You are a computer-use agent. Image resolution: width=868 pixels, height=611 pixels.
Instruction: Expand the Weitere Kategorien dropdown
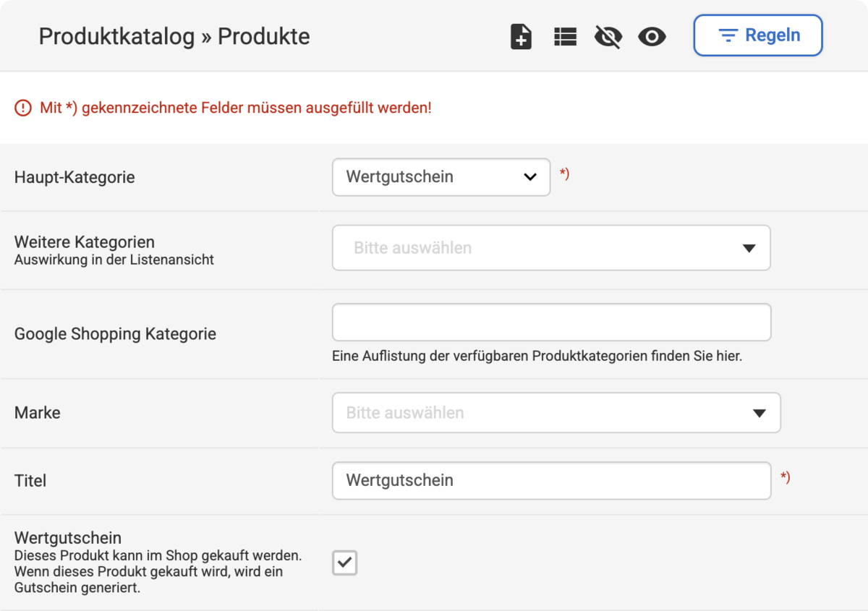pyautogui.click(x=551, y=248)
